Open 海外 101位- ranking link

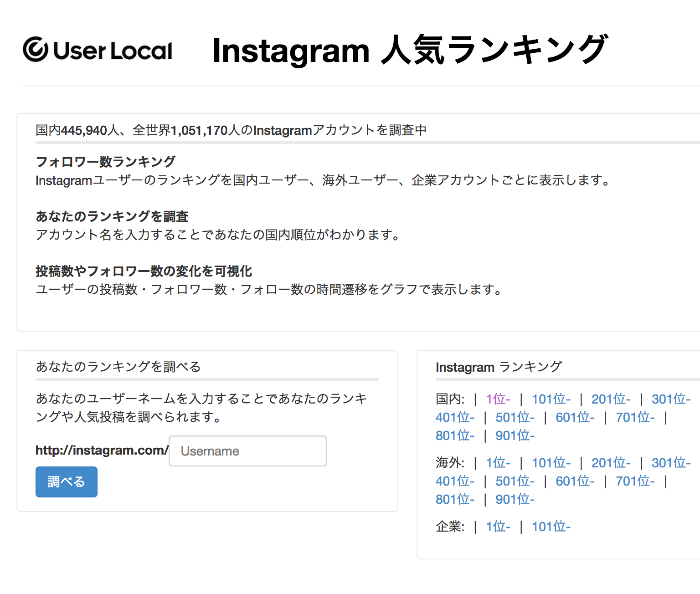[551, 463]
